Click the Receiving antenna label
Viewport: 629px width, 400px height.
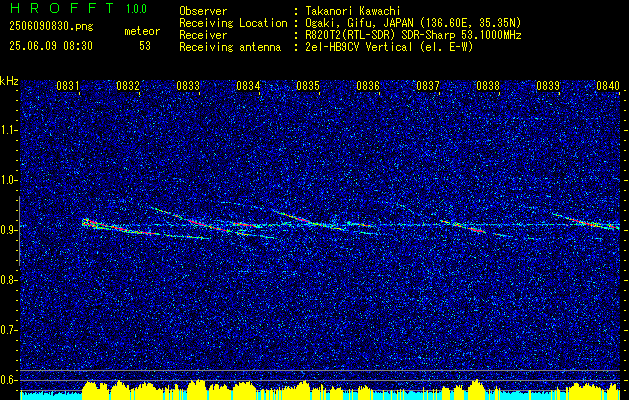pyautogui.click(x=230, y=47)
